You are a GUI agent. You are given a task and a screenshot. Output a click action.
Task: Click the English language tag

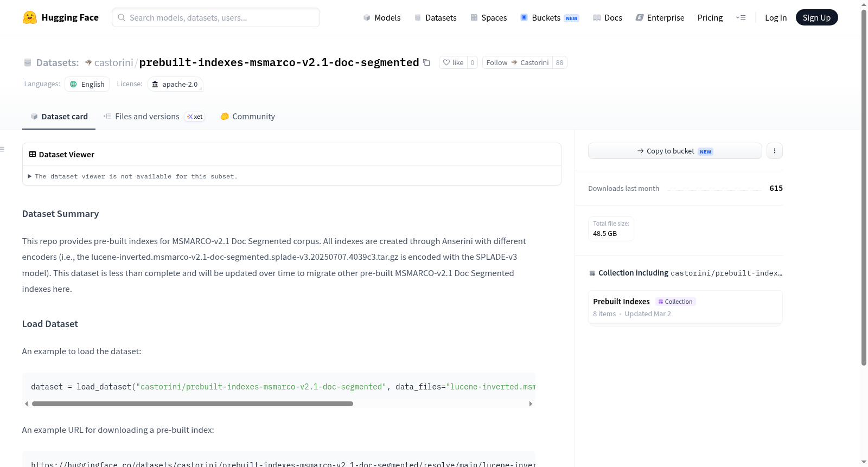(87, 84)
